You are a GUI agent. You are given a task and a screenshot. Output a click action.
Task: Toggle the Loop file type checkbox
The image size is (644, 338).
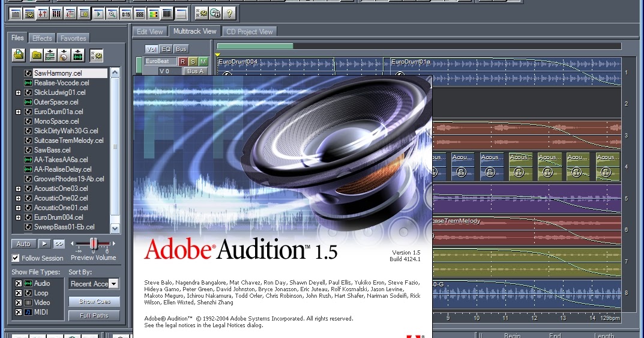click(x=19, y=293)
